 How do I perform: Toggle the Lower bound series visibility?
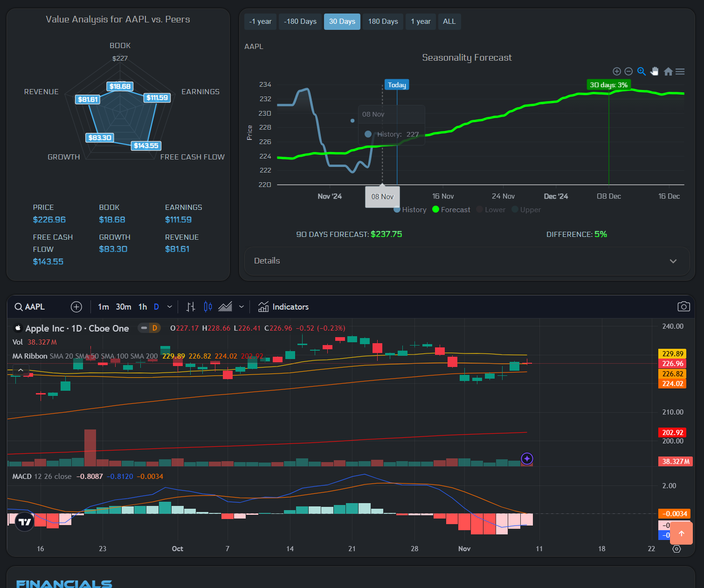[x=490, y=209]
